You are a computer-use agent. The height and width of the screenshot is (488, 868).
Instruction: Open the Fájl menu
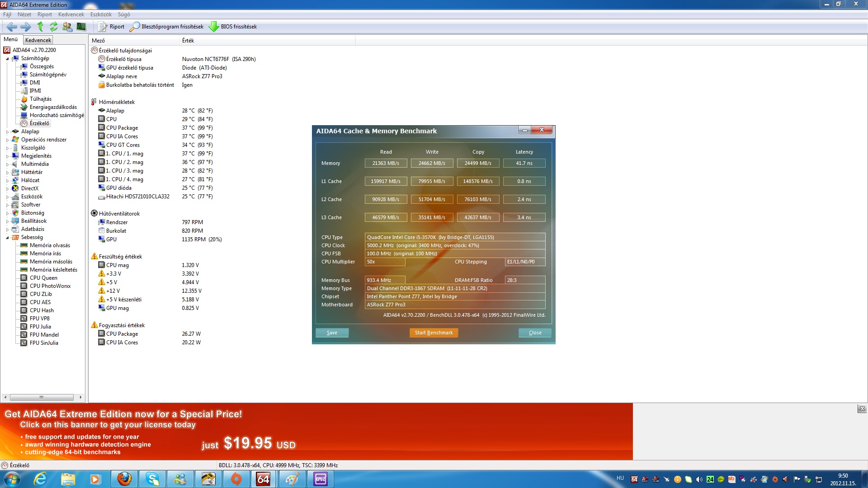7,14
